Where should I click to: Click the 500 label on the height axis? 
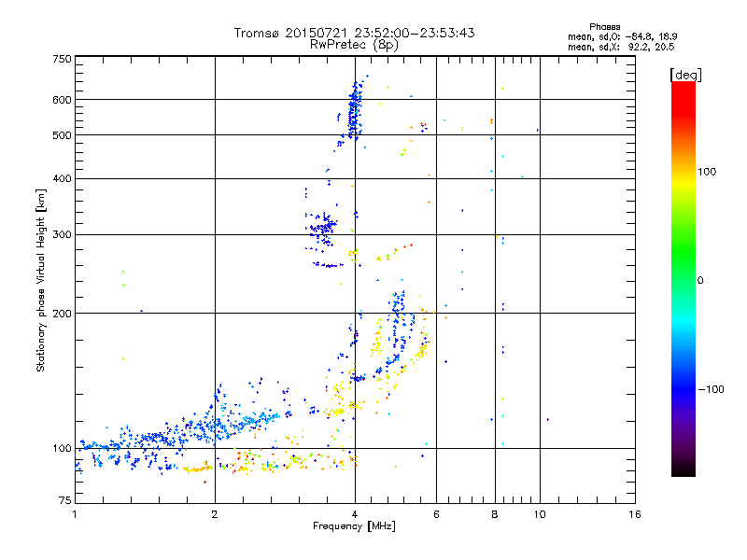pyautogui.click(x=62, y=135)
